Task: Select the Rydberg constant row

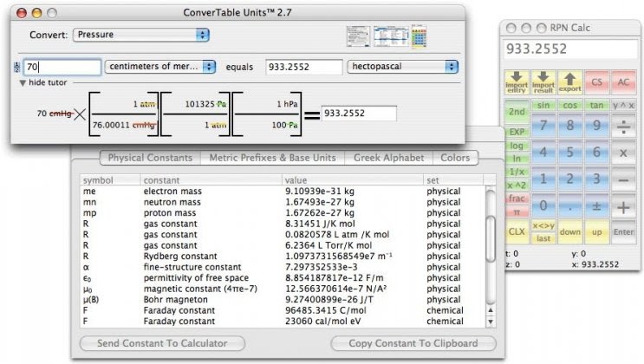Action: pos(283,257)
